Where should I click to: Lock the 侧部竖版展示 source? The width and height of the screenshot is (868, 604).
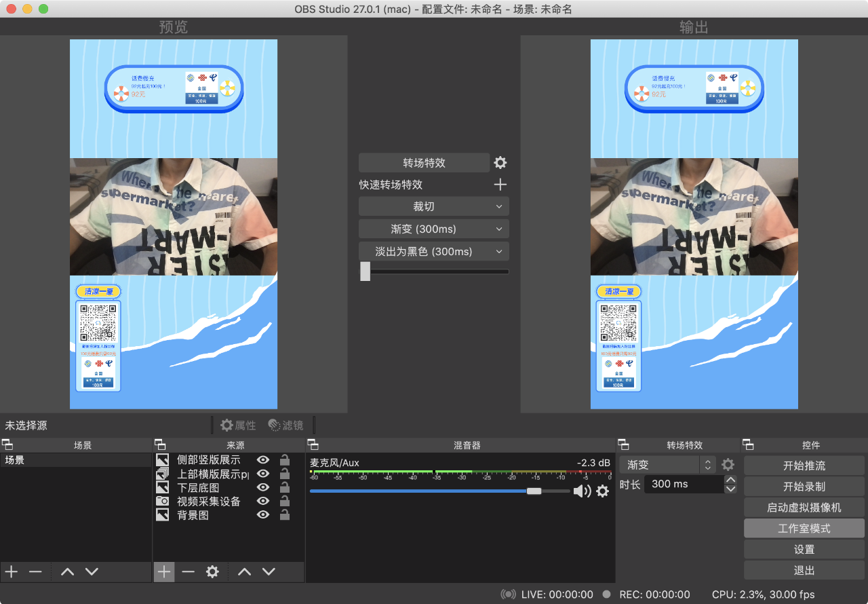coord(285,460)
